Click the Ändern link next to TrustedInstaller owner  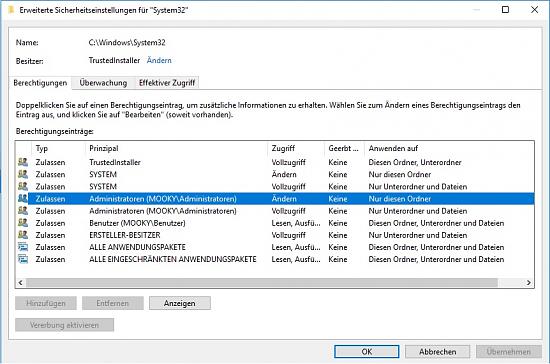(159, 60)
